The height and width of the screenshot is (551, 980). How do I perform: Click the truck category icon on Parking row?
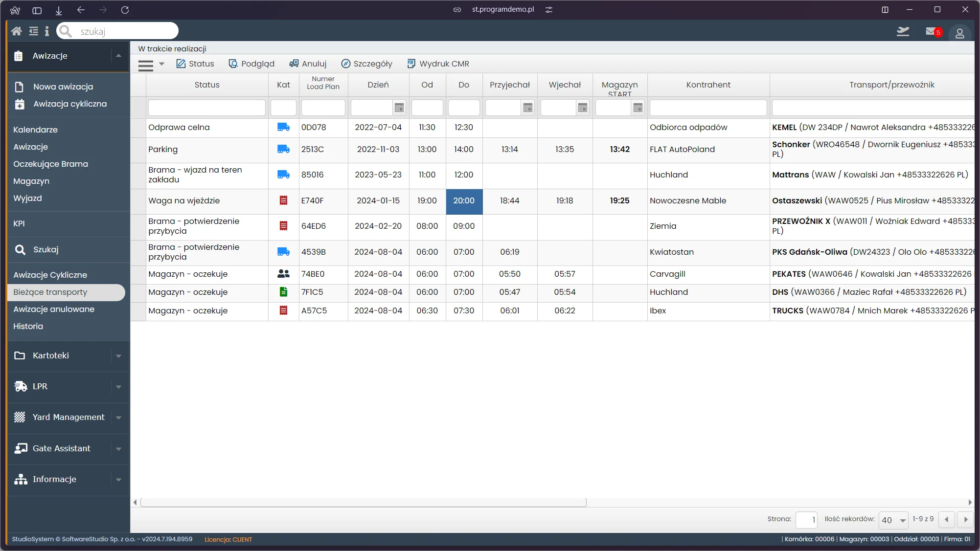point(283,149)
